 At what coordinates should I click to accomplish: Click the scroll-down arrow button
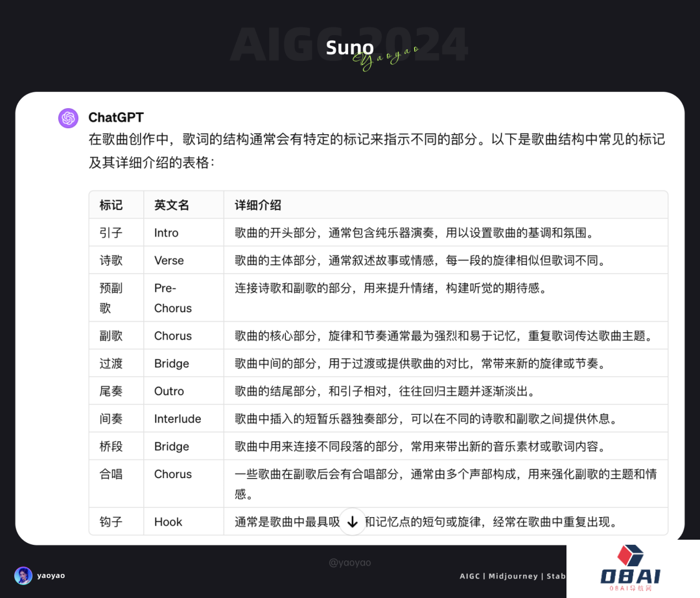(353, 522)
